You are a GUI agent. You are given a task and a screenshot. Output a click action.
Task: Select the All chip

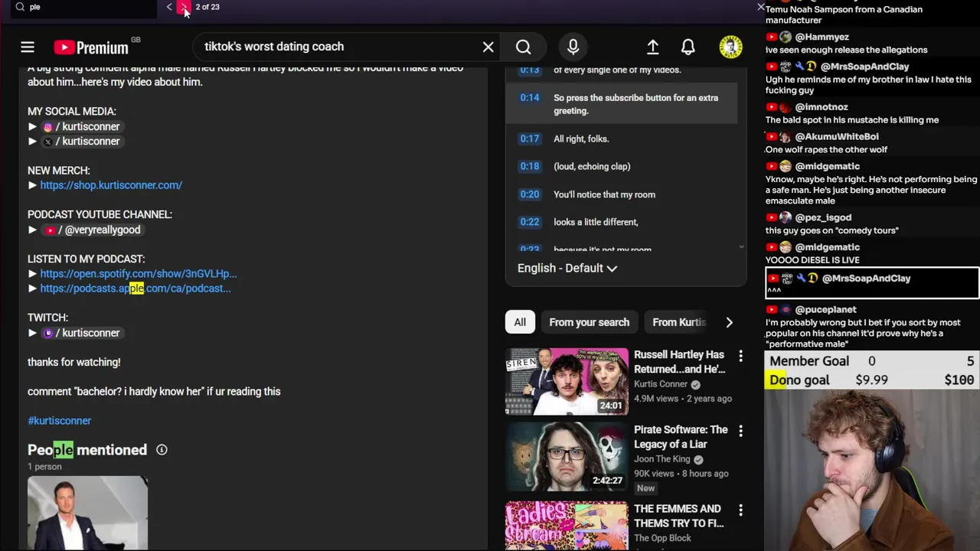520,322
